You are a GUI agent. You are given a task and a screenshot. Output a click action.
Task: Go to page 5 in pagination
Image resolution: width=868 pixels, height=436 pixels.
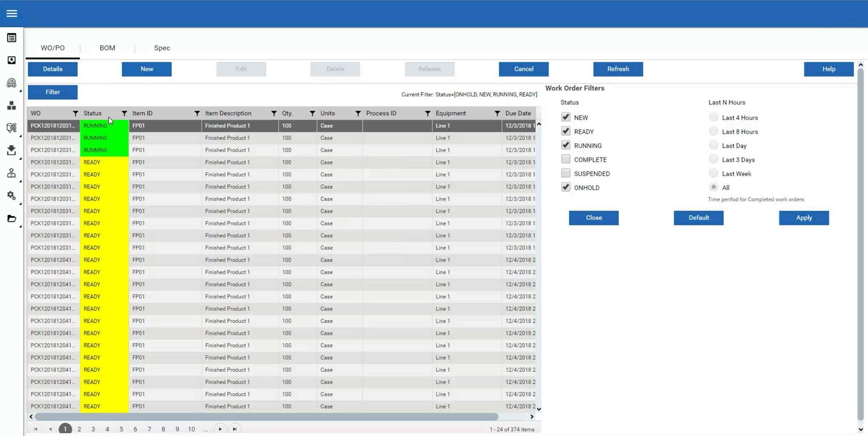click(121, 429)
